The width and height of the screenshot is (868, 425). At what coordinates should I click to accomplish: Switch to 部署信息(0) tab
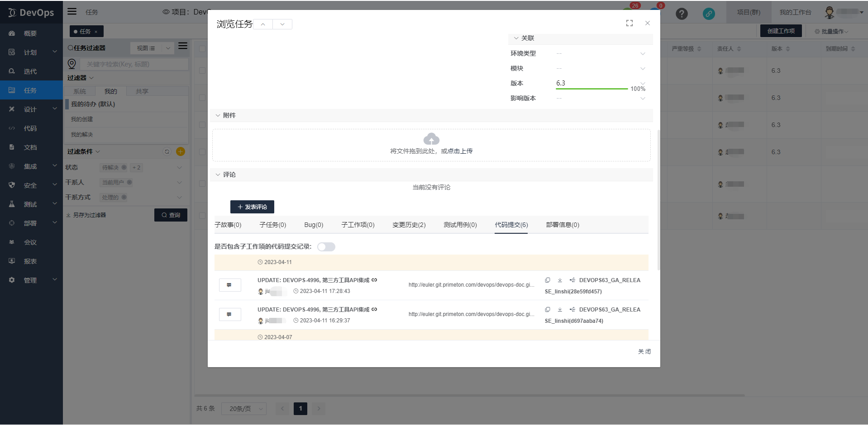click(562, 225)
